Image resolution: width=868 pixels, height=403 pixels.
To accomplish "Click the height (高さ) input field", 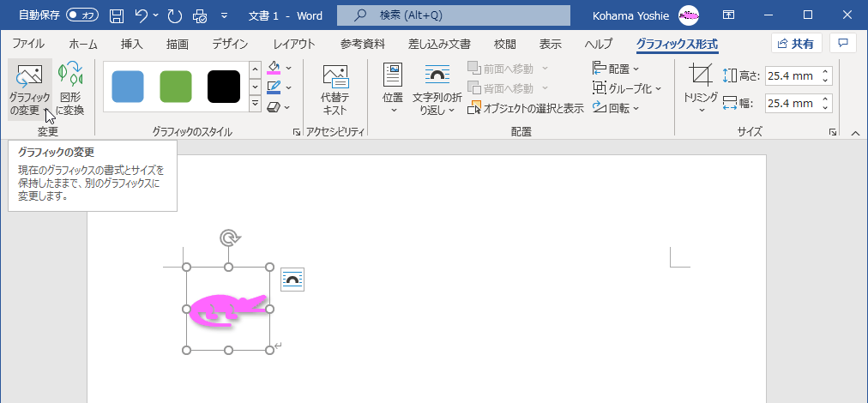I will (x=793, y=76).
